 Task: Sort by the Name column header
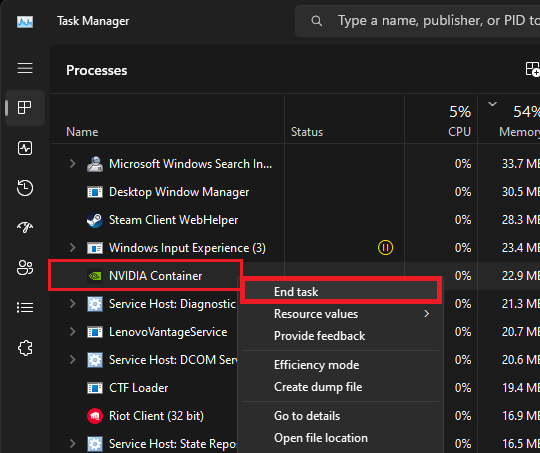point(82,132)
